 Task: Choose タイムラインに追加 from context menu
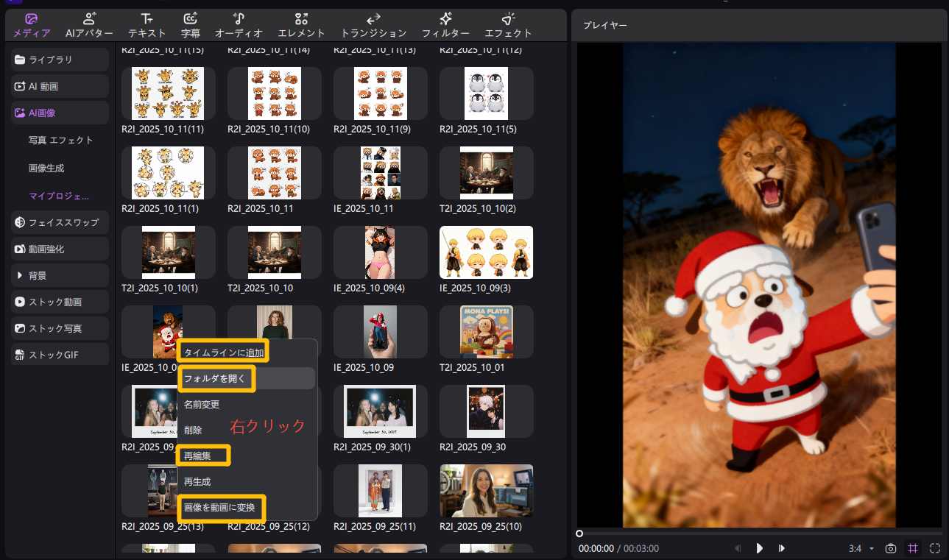pyautogui.click(x=223, y=352)
